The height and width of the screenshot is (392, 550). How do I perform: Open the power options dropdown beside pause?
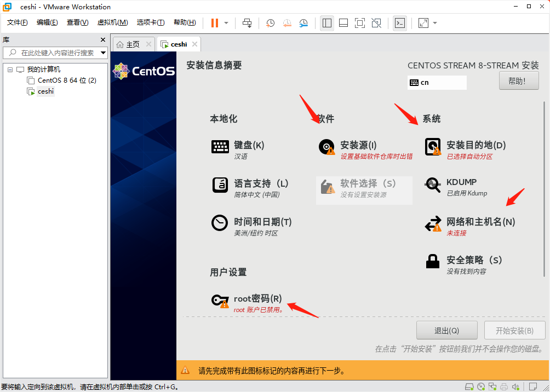click(x=226, y=23)
